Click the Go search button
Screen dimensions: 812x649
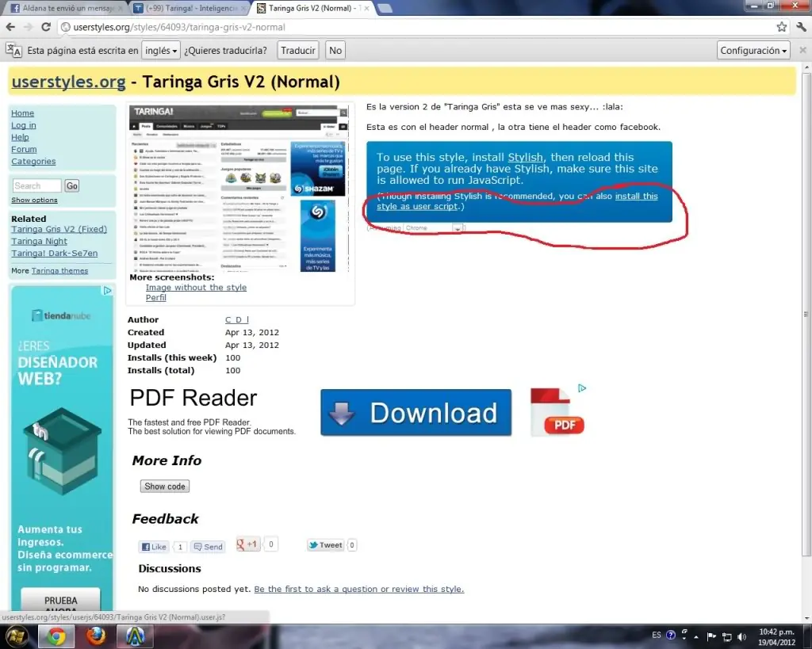point(72,185)
